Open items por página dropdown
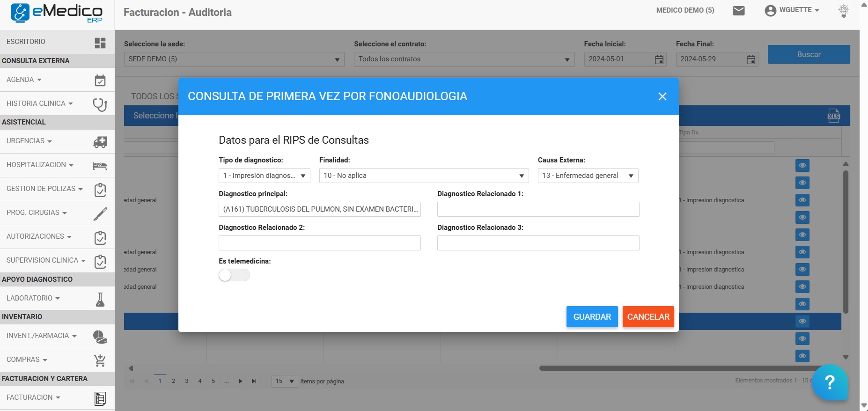868x411 pixels. tap(285, 381)
